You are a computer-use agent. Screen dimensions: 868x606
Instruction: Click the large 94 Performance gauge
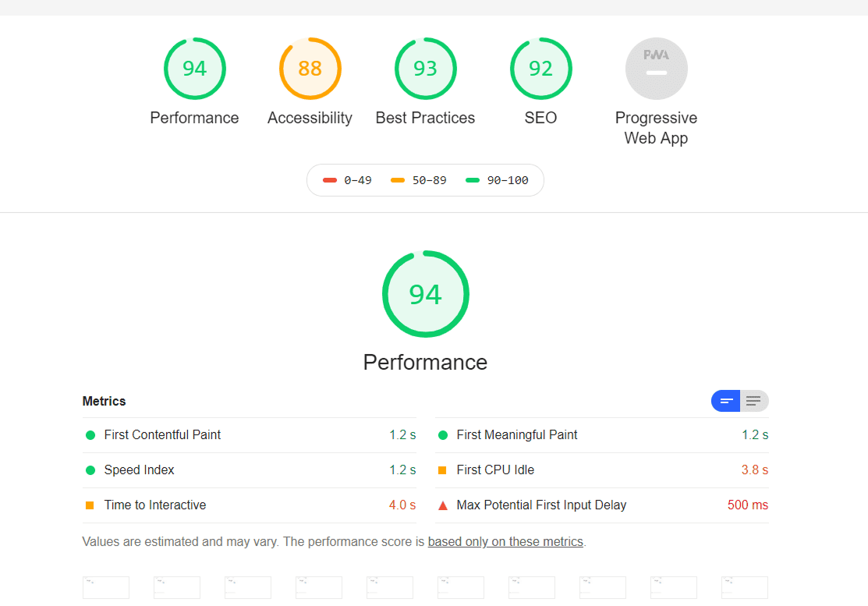(x=425, y=294)
